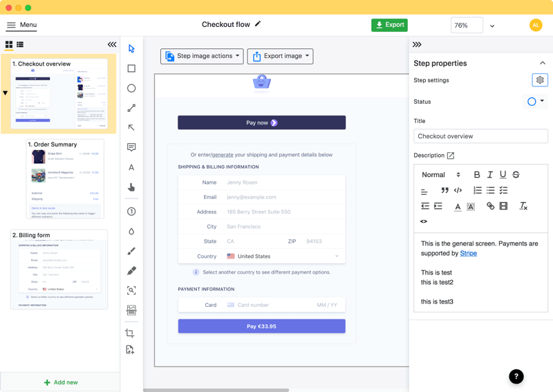
Task: Collapse the Step properties section
Action: tap(542, 63)
